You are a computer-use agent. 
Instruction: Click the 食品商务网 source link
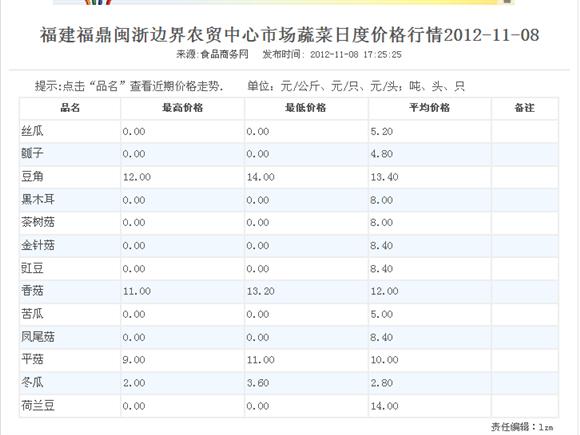point(224,54)
